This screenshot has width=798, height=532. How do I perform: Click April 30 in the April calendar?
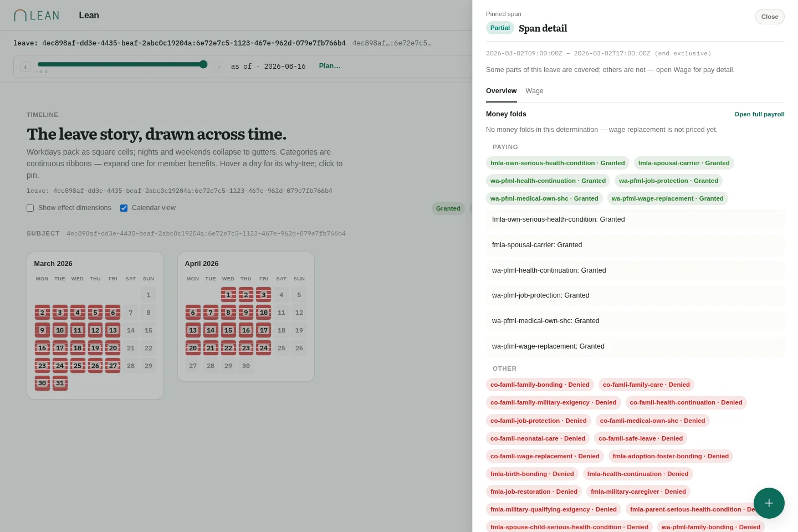click(246, 366)
